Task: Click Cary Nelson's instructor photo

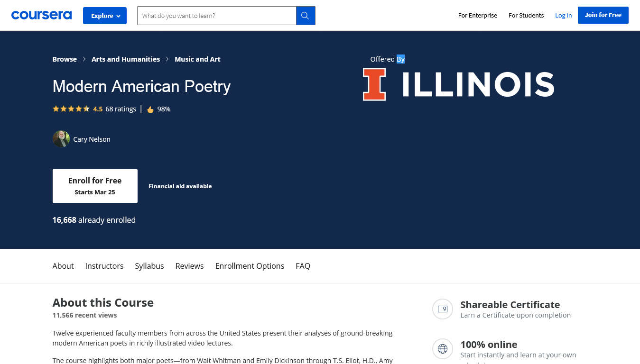Action: click(61, 139)
